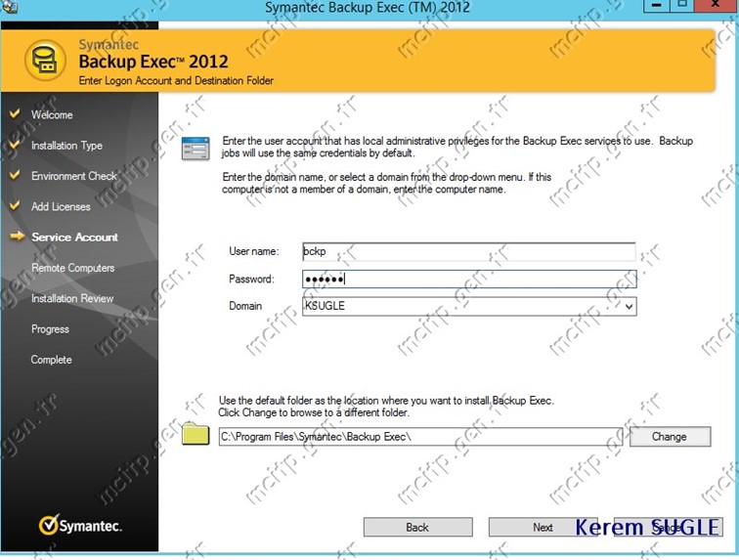Select the Complete step
739x560 pixels.
pyautogui.click(x=52, y=360)
